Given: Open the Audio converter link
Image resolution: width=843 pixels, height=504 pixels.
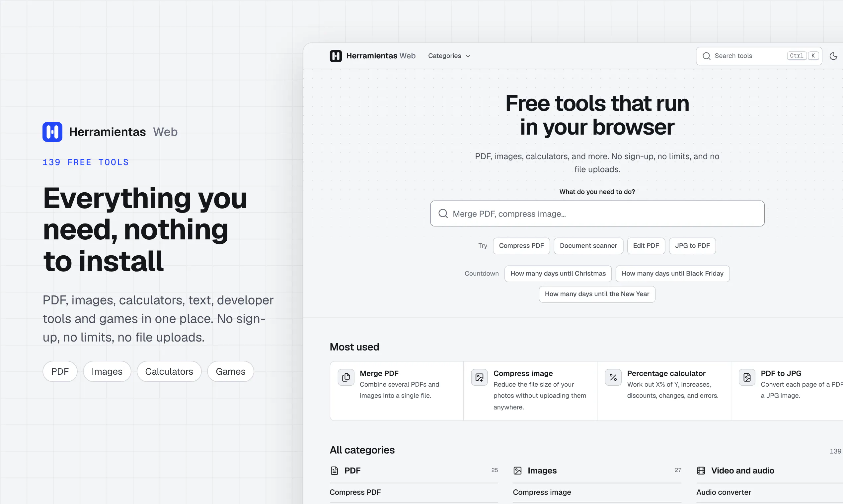Looking at the screenshot, I should pos(723,492).
